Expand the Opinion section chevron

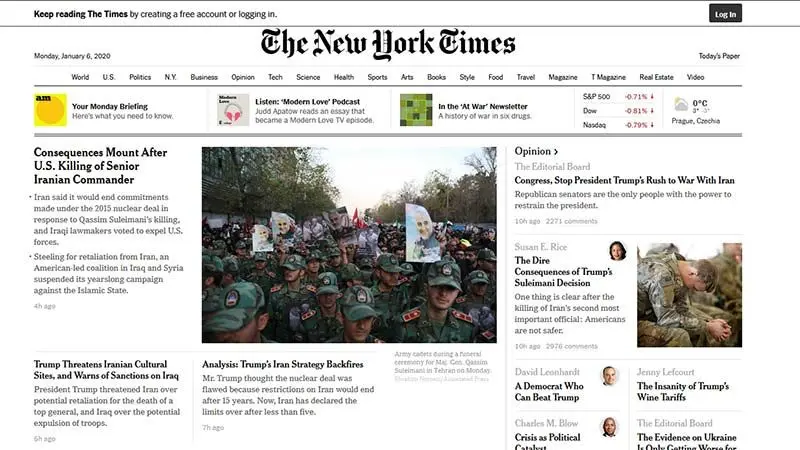coord(556,152)
